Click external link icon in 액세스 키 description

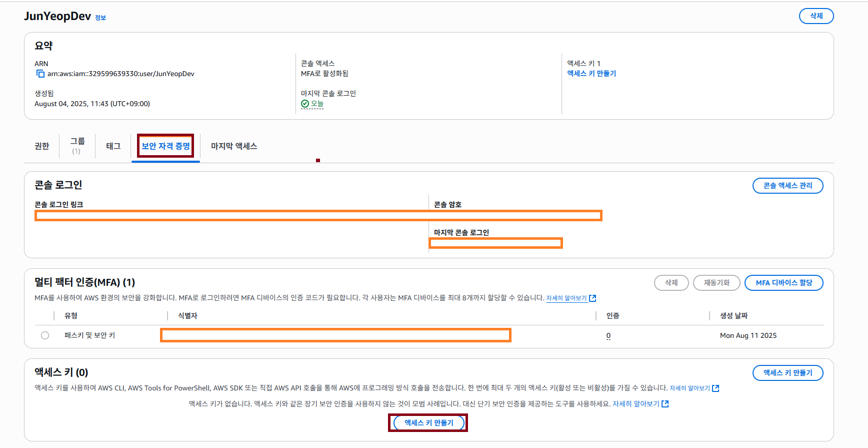click(715, 388)
